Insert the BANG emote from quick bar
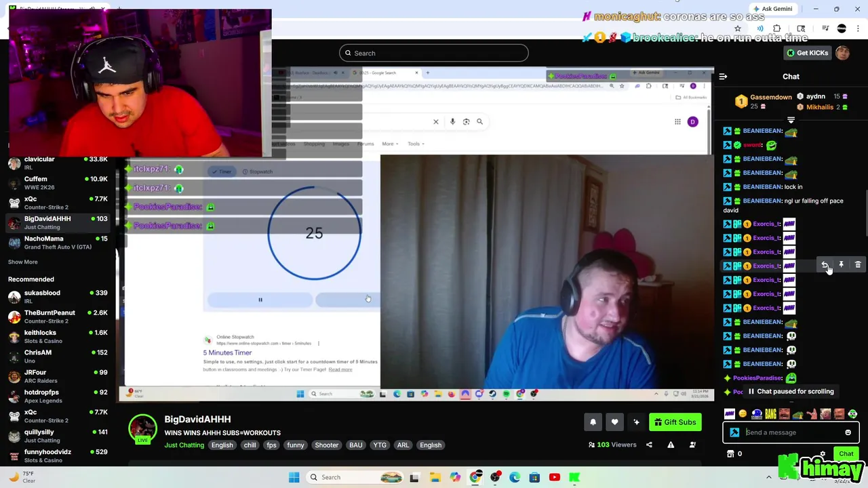Image resolution: width=868 pixels, height=488 pixels. (770, 413)
